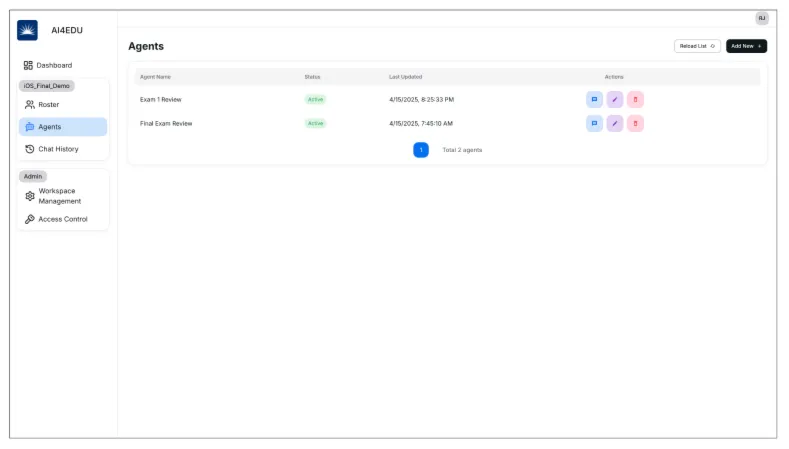789x449 pixels.
Task: Open Chat History
Action: coord(58,149)
